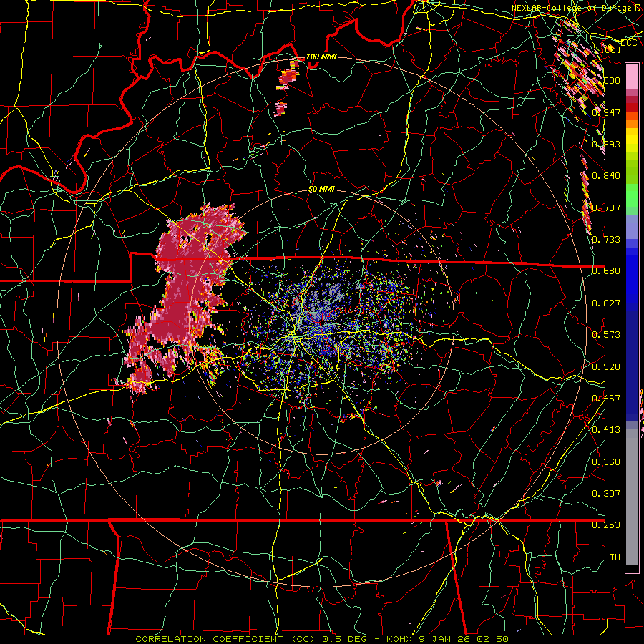The image size is (644, 644).
Task: Click the 50 NMI range ring label
Action: (x=321, y=190)
